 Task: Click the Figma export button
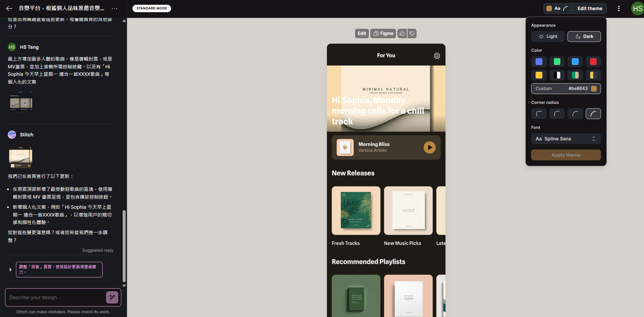pos(383,33)
